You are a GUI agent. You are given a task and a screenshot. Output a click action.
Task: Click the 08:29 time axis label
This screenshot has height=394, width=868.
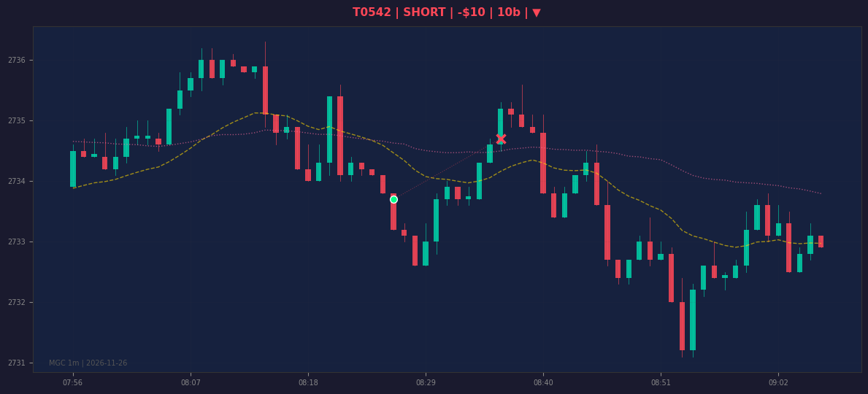pyautogui.click(x=426, y=382)
